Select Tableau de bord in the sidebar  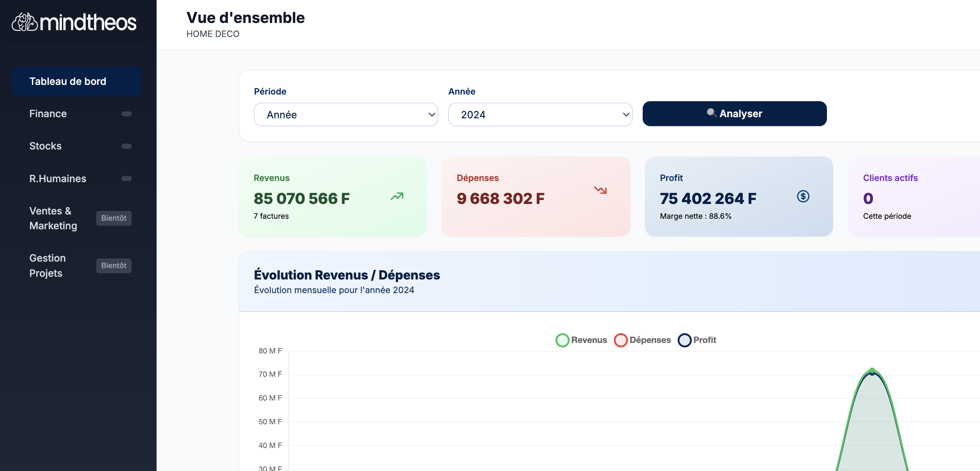[x=76, y=81]
